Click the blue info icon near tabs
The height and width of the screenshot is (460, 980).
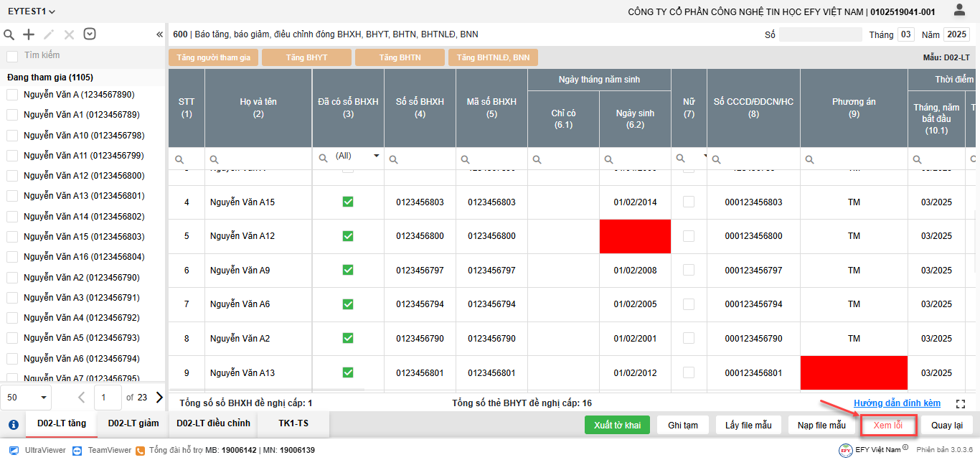tap(13, 424)
